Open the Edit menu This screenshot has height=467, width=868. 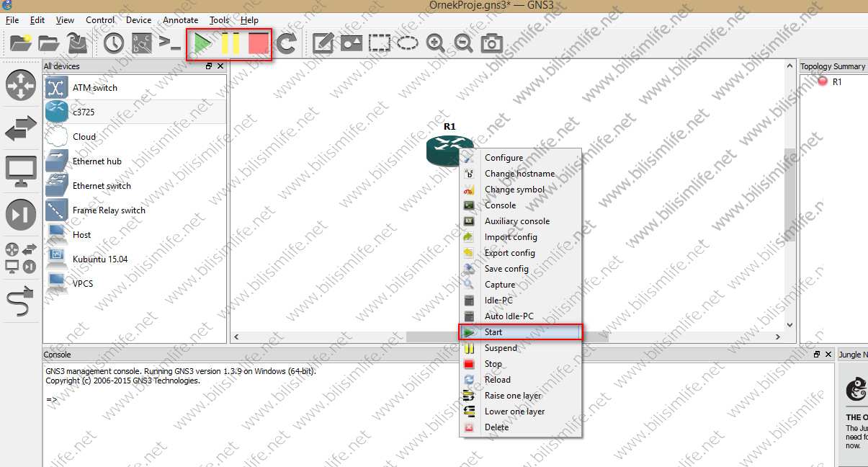coord(37,20)
